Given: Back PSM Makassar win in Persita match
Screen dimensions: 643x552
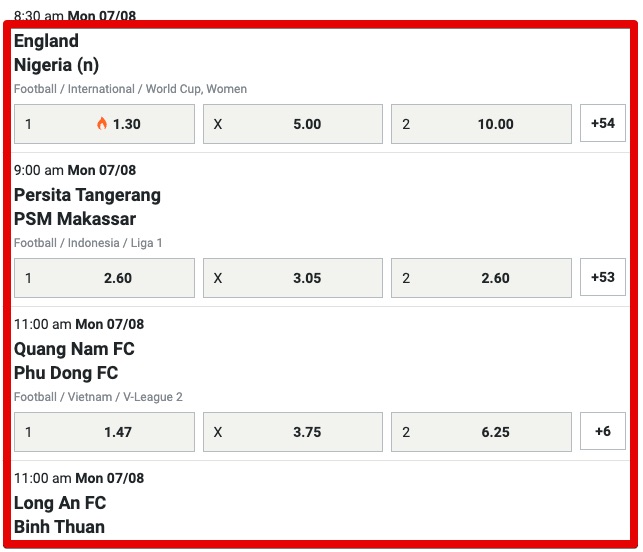Looking at the screenshot, I should coord(481,278).
